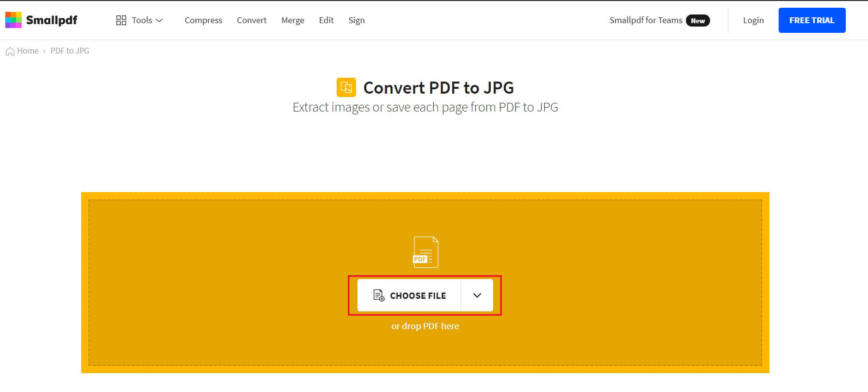Image resolution: width=868 pixels, height=392 pixels.
Task: Click the PDF to JPG breadcrumb
Action: (70, 51)
